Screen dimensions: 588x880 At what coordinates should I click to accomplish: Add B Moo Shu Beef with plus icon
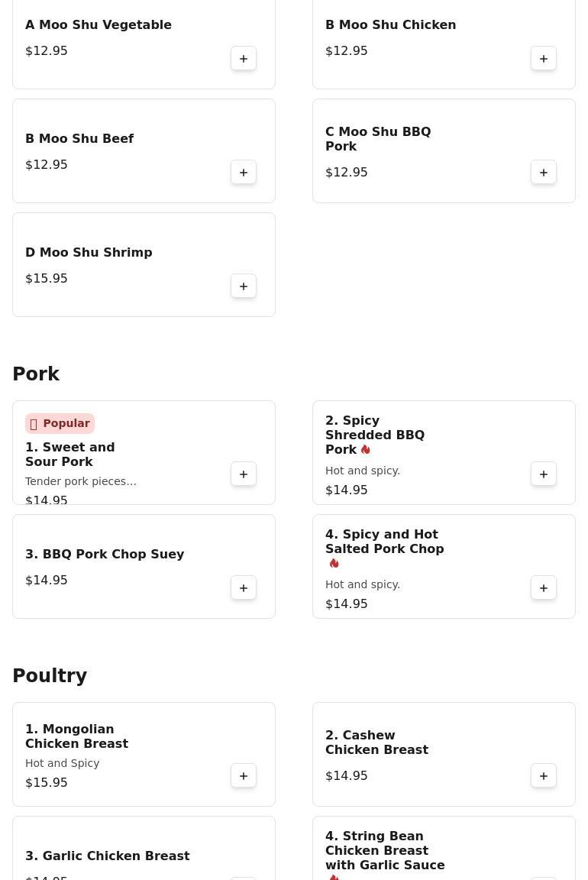pos(244,173)
